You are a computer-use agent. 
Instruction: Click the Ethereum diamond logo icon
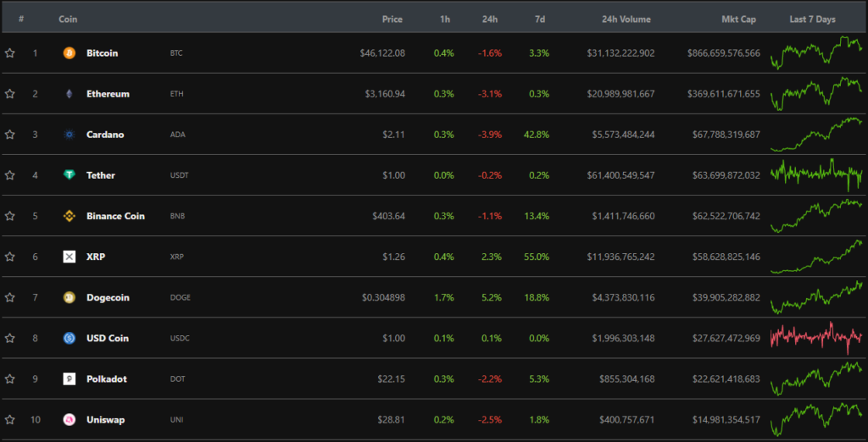click(70, 94)
